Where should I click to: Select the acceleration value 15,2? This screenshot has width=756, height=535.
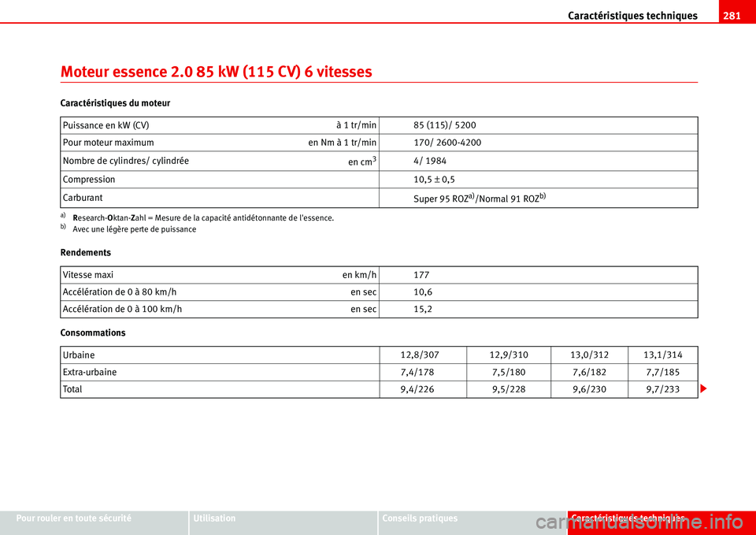[423, 309]
